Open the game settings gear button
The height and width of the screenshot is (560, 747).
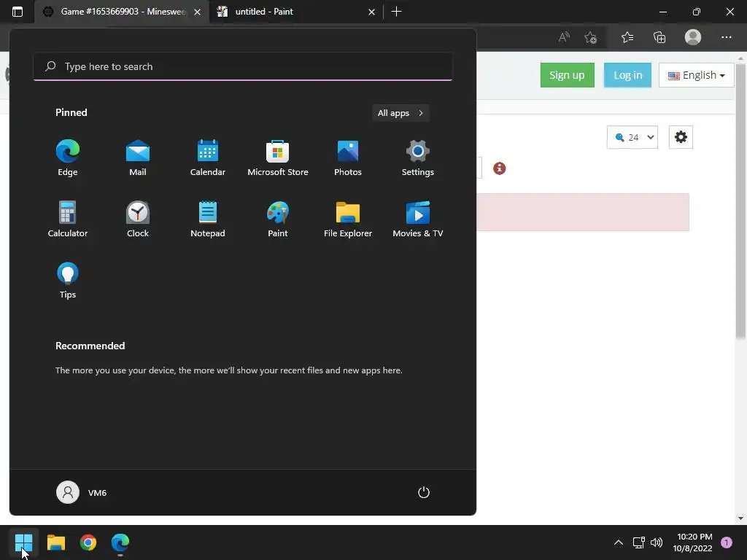coord(681,137)
